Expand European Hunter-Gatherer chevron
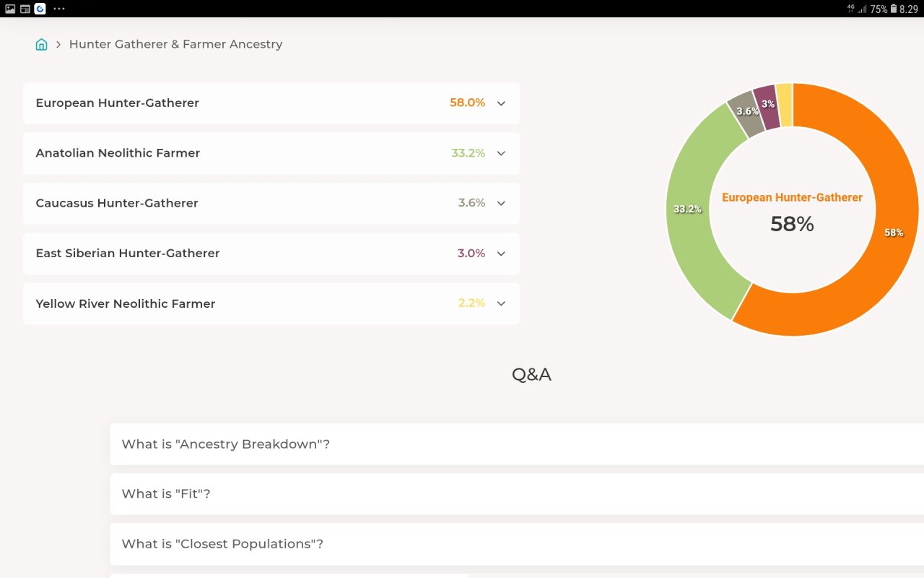Viewport: 924px width, 578px height. coord(501,103)
